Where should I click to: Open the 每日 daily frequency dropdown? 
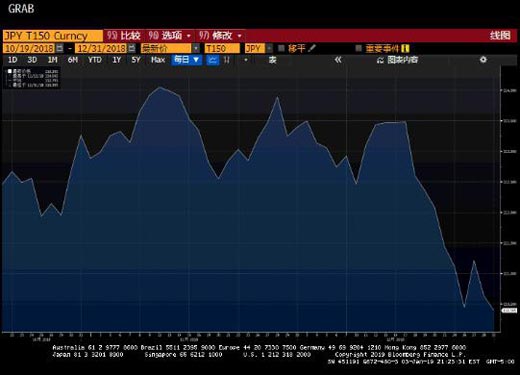[187, 60]
